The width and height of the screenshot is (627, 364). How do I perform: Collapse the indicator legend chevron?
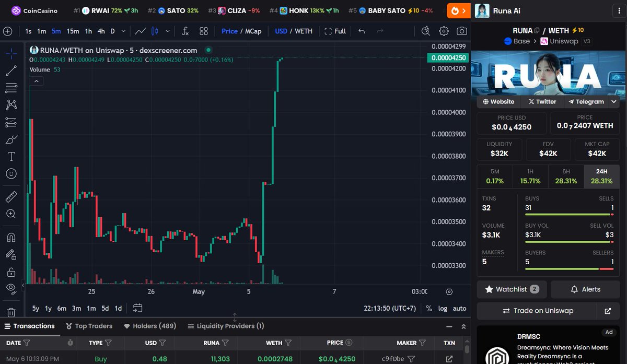[x=37, y=81]
